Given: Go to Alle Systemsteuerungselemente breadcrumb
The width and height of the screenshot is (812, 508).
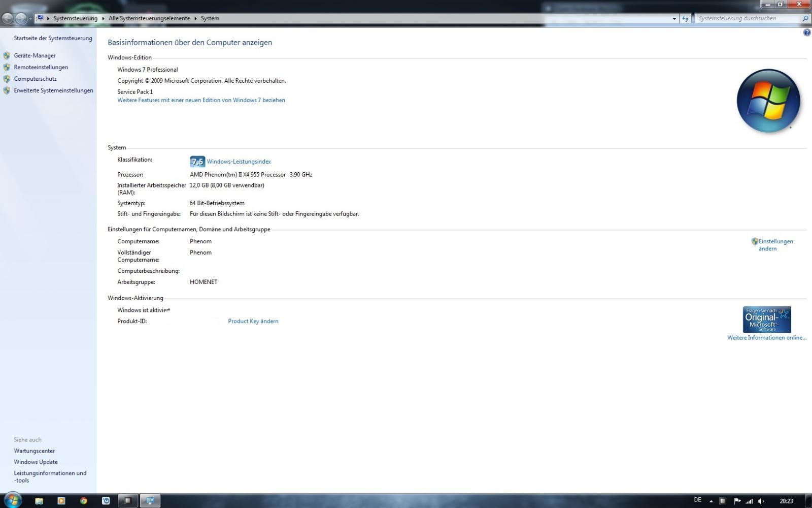Looking at the screenshot, I should click(149, 18).
